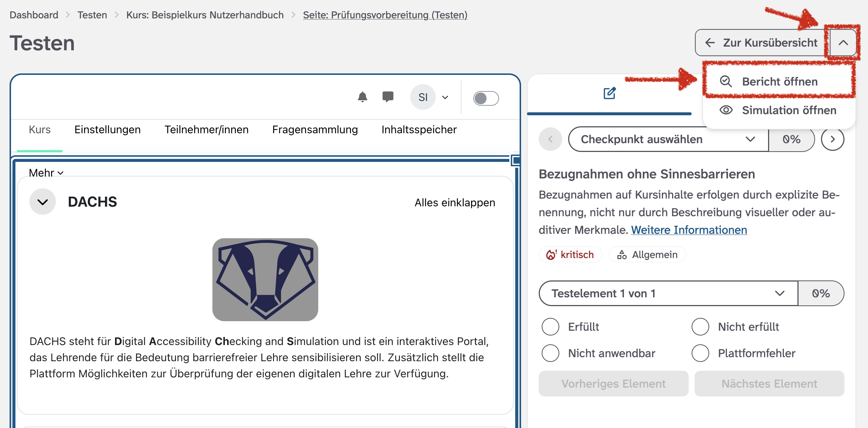Click the edit pencil icon in DACHS panel
The image size is (868, 428).
pyautogui.click(x=610, y=94)
